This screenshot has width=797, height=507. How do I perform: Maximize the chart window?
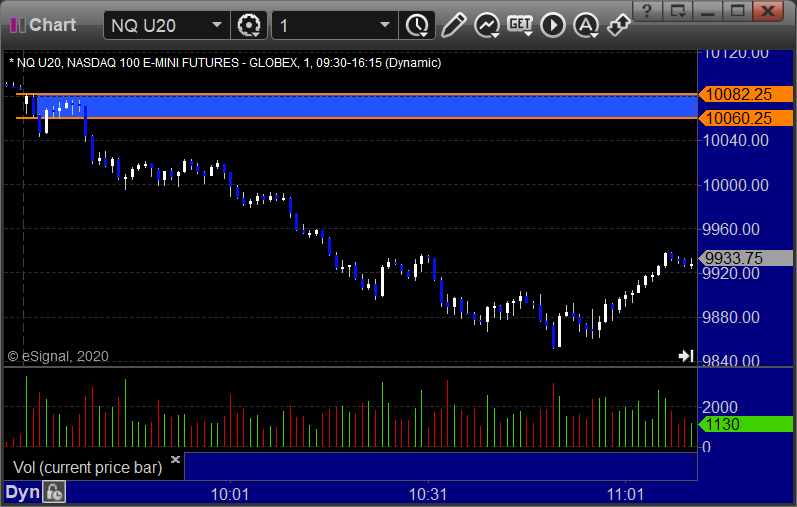(738, 11)
